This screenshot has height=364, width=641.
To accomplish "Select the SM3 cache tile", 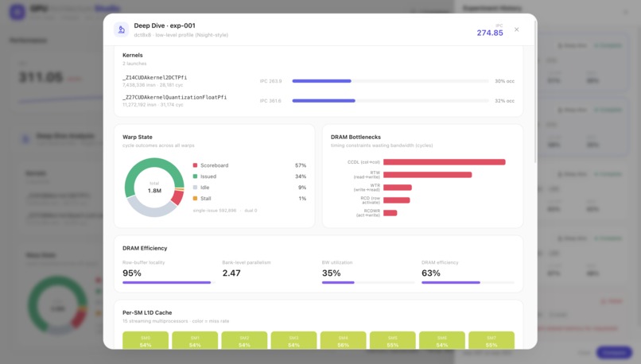I will [x=294, y=340].
